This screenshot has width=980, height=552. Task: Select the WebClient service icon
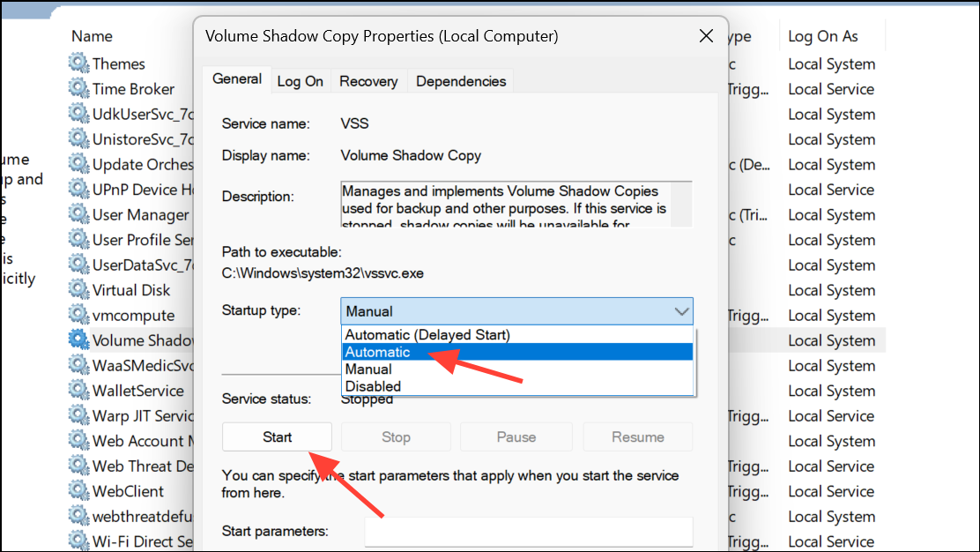click(79, 491)
